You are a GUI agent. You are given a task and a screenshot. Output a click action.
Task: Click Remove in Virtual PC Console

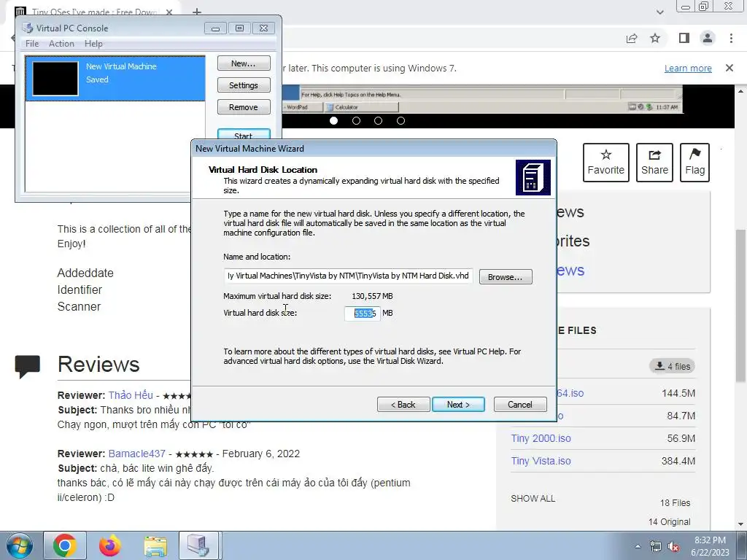[244, 107]
